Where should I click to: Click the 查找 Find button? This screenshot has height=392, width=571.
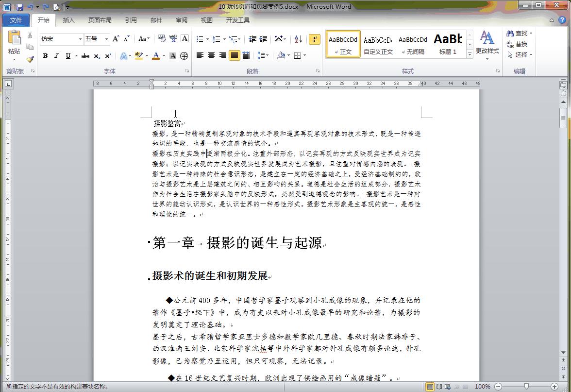pos(520,33)
